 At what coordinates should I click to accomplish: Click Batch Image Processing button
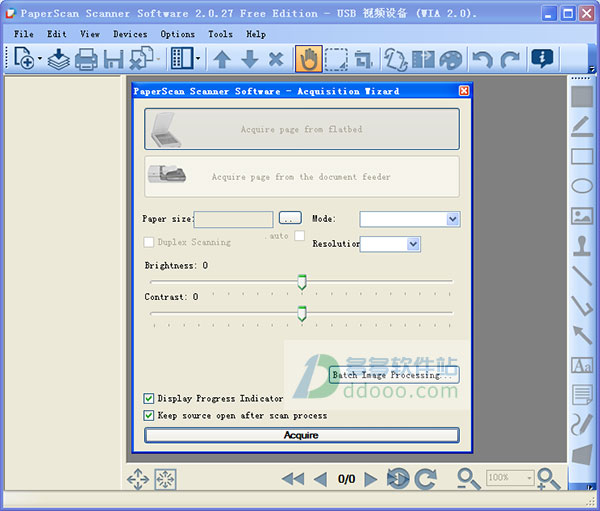pyautogui.click(x=394, y=375)
